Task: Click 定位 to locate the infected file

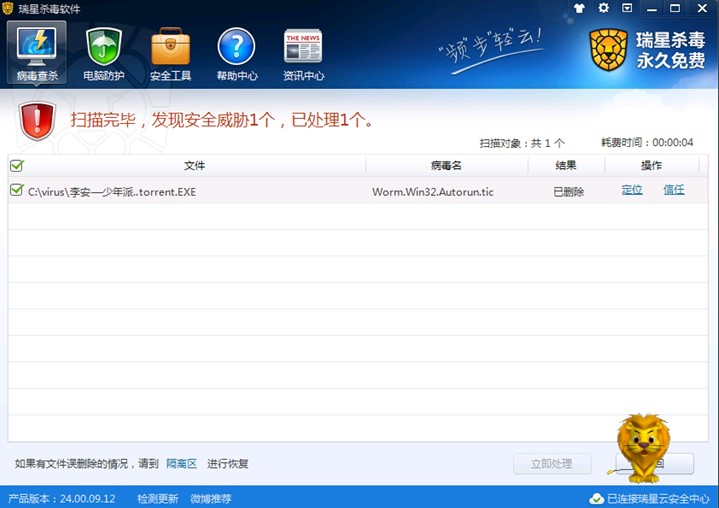Action: [632, 190]
